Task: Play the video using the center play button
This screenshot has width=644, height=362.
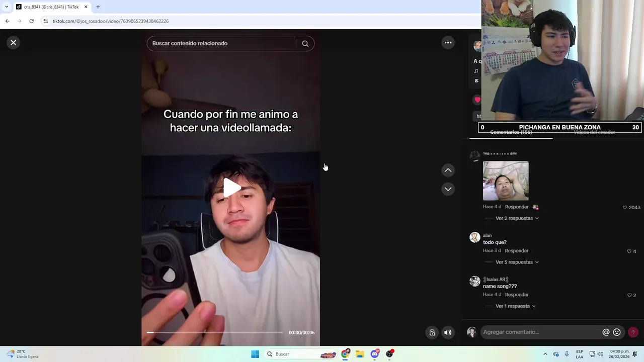Action: coord(231,188)
